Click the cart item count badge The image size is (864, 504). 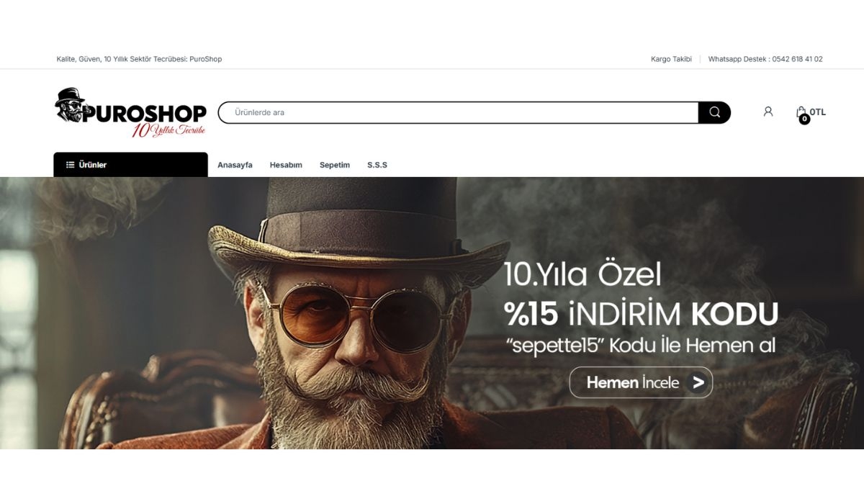coord(804,120)
